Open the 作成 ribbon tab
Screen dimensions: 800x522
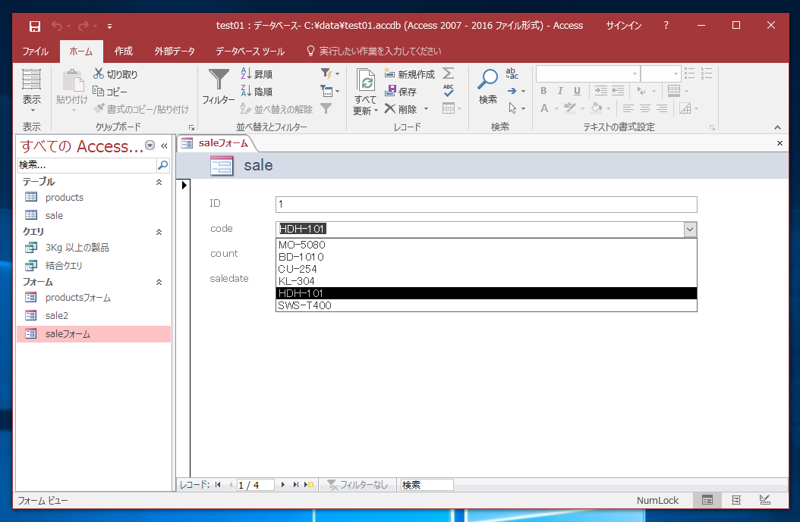[123, 50]
